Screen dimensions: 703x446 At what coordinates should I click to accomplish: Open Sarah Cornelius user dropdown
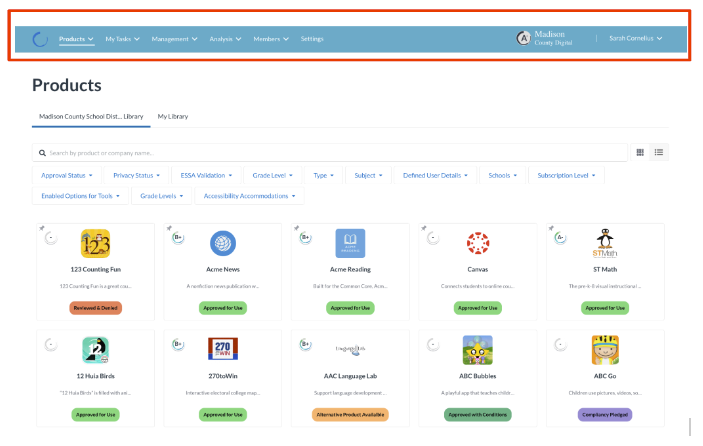(x=635, y=39)
